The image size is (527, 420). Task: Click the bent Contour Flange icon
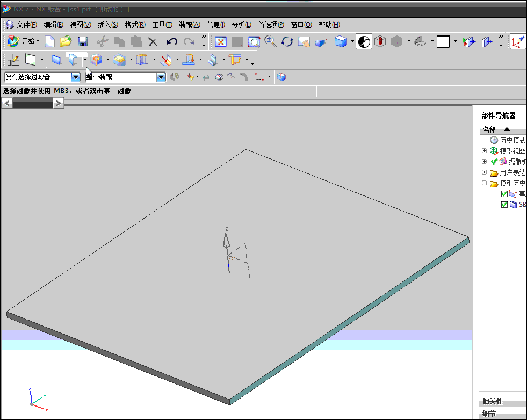click(73, 60)
